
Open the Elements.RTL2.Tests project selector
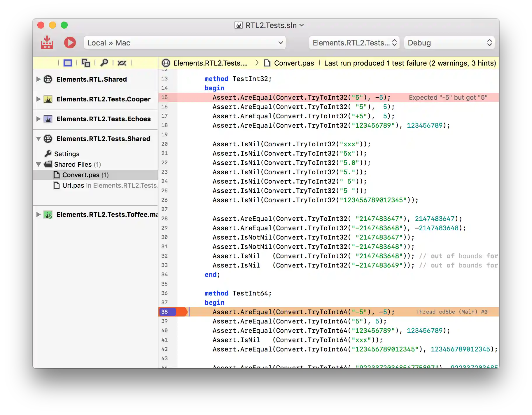(x=354, y=43)
